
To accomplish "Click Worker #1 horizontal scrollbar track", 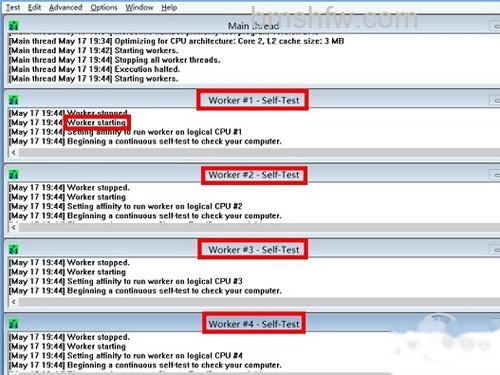I will point(259,153).
